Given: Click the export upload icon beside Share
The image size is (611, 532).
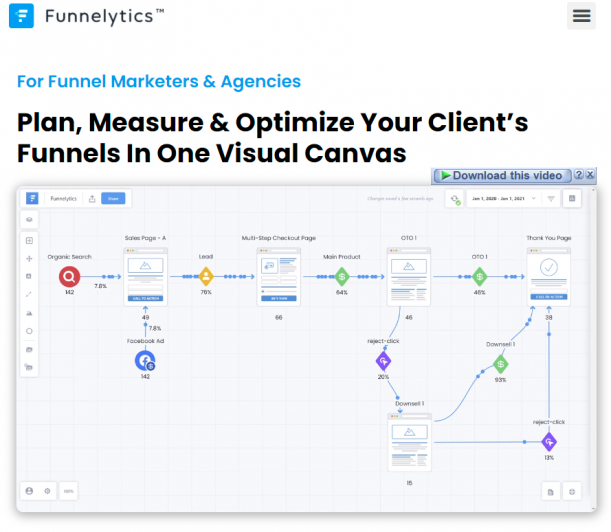Looking at the screenshot, I should tap(92, 199).
